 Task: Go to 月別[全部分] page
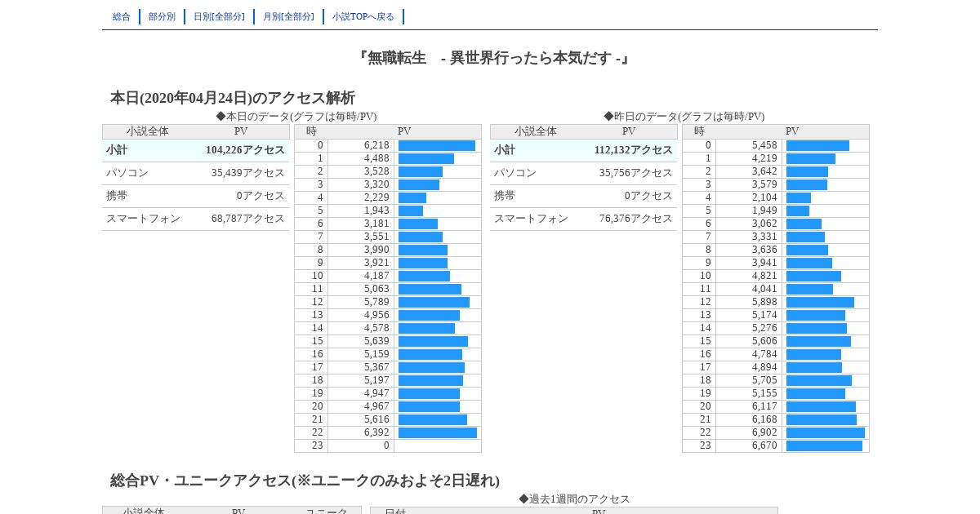click(x=288, y=16)
